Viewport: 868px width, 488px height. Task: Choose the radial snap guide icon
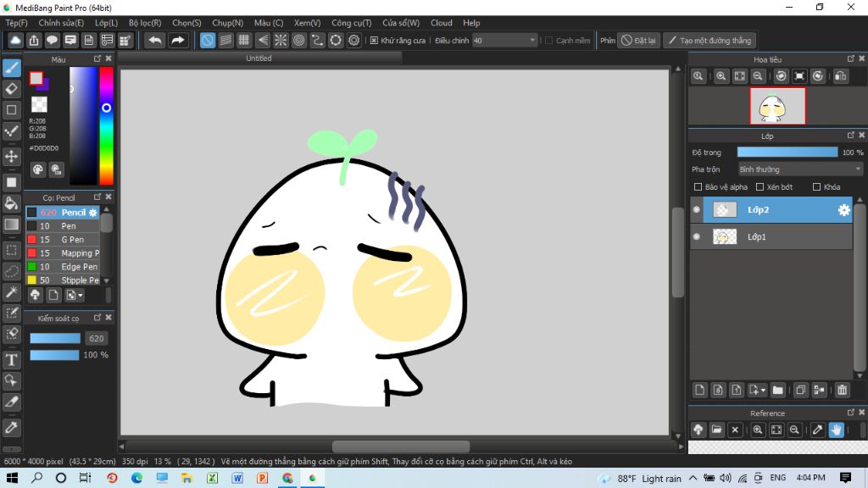281,41
